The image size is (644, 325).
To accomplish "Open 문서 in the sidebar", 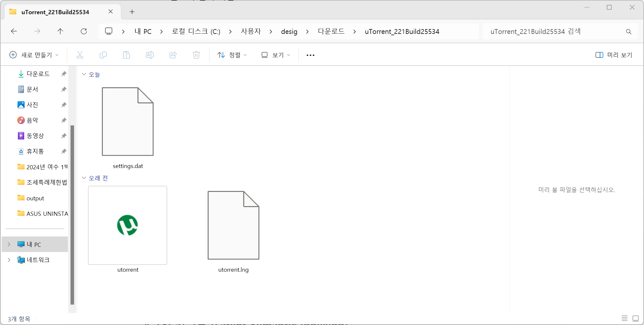I will [x=32, y=89].
